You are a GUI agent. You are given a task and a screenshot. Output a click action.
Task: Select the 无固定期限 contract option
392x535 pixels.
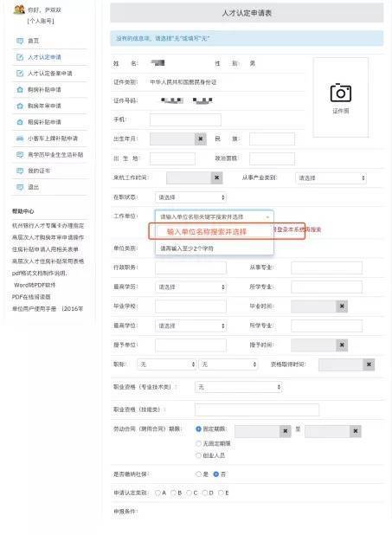click(198, 443)
